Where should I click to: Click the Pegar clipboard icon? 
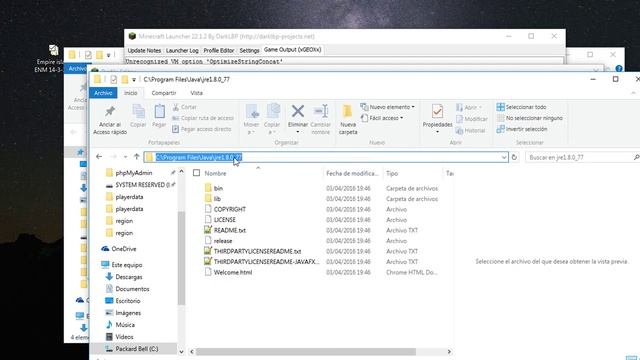pos(159,111)
